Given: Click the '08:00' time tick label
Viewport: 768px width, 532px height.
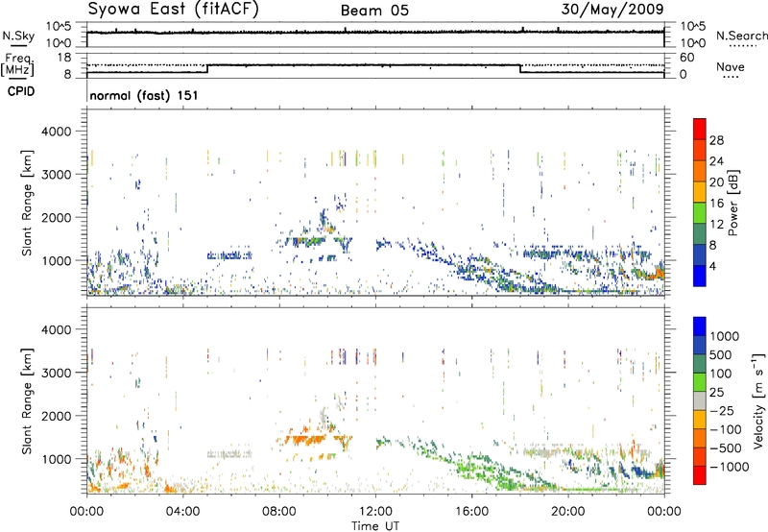Looking at the screenshot, I should click(x=279, y=512).
